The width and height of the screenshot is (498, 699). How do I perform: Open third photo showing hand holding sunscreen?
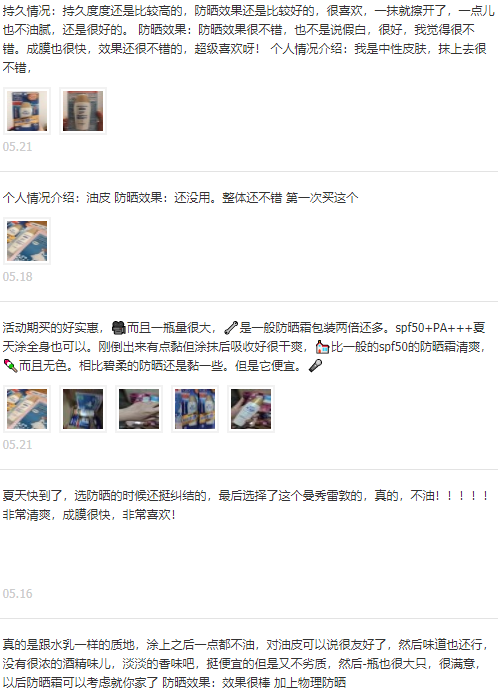click(139, 409)
